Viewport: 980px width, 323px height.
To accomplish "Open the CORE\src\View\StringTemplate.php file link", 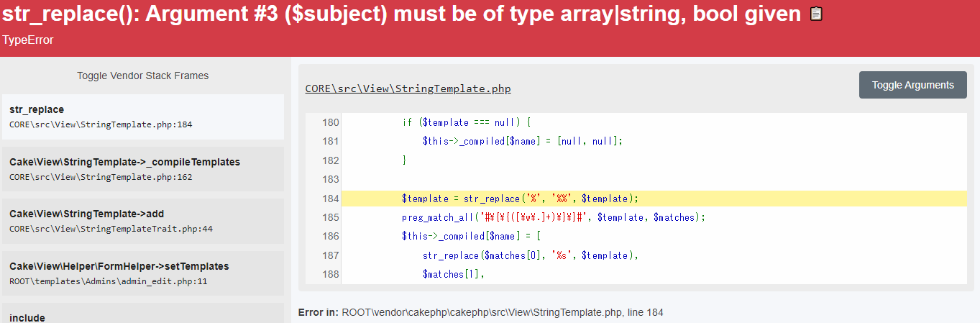I will click(408, 88).
